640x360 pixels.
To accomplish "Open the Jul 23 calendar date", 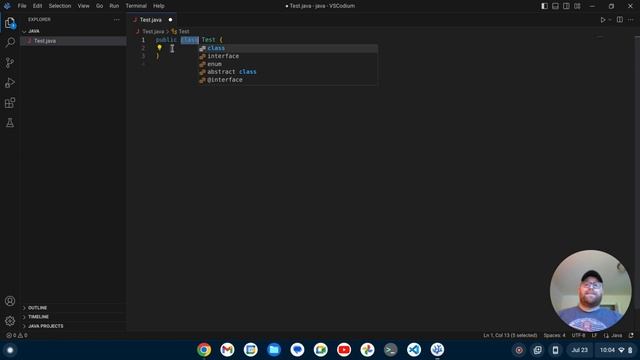I will 580,350.
